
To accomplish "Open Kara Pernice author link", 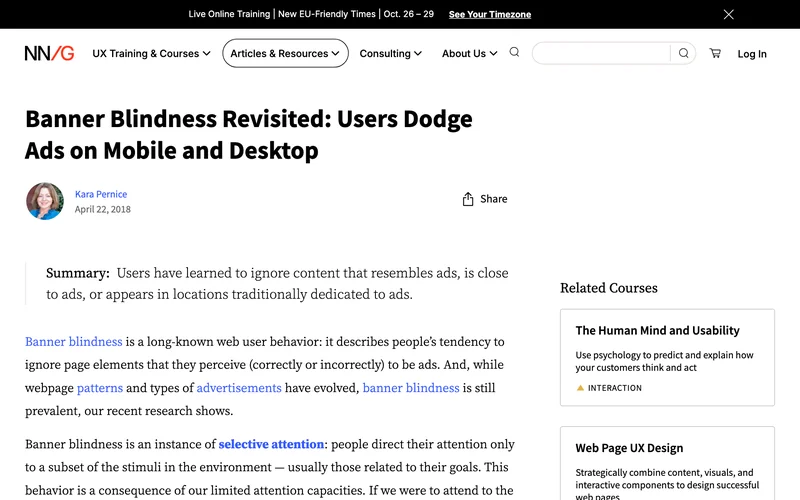I will tap(101, 194).
